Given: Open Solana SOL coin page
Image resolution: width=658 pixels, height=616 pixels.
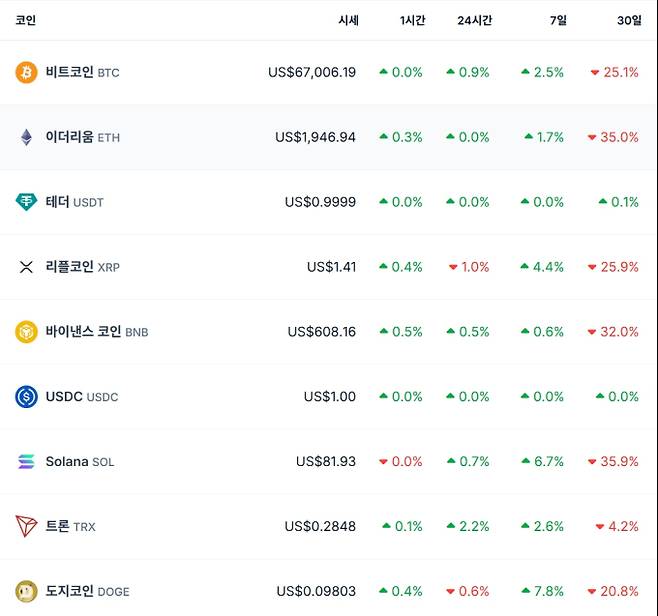Looking at the screenshot, I should coord(80,462).
